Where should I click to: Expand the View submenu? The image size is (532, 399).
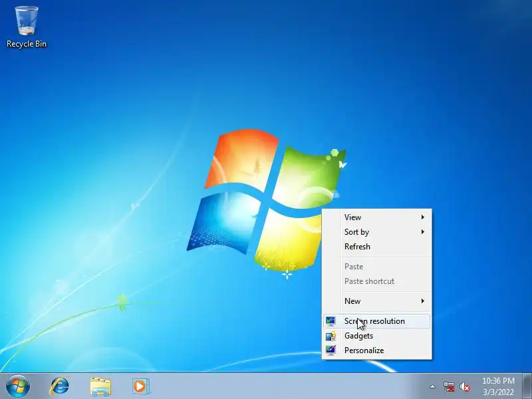[376, 217]
